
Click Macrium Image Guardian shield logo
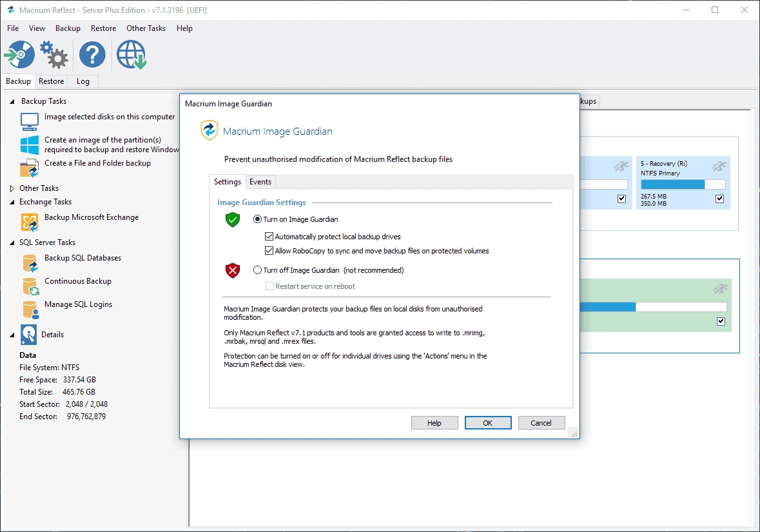209,130
